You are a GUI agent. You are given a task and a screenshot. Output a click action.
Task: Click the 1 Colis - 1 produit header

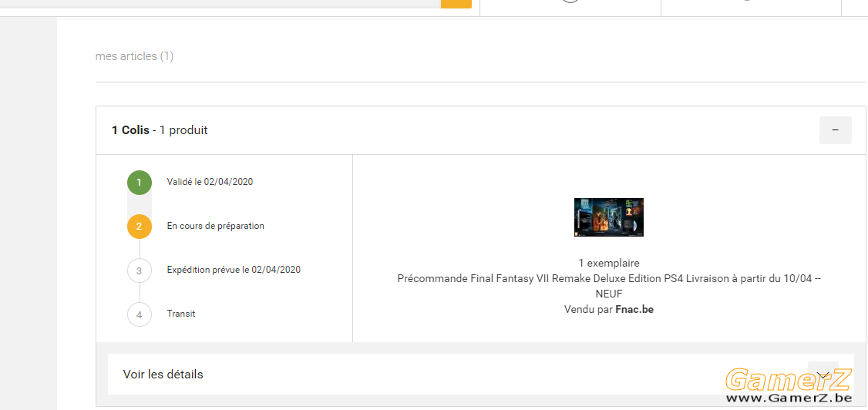pyautogui.click(x=160, y=130)
